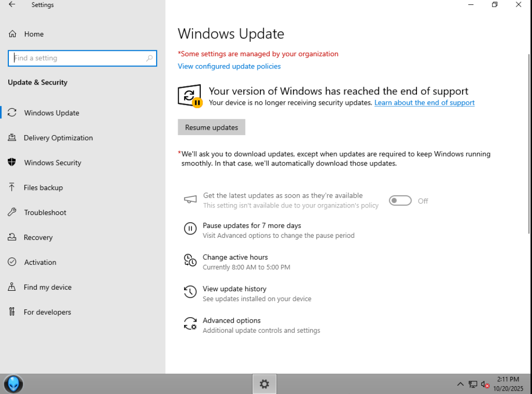The height and width of the screenshot is (394, 532).
Task: Click the pause circle icon
Action: pos(190,229)
